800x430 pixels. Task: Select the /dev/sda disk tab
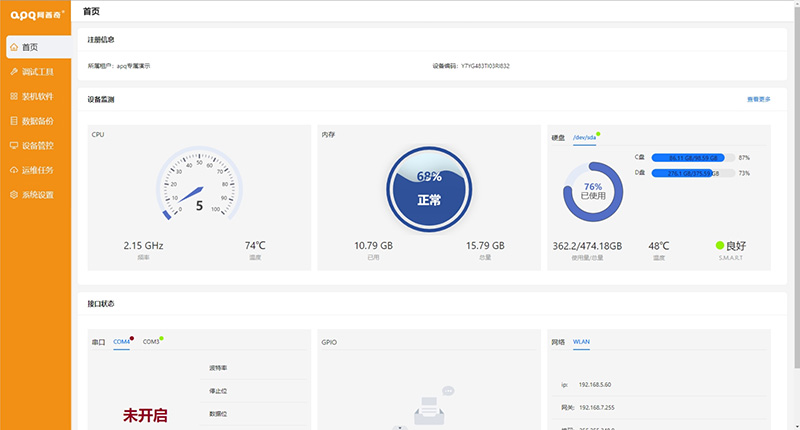[584, 137]
